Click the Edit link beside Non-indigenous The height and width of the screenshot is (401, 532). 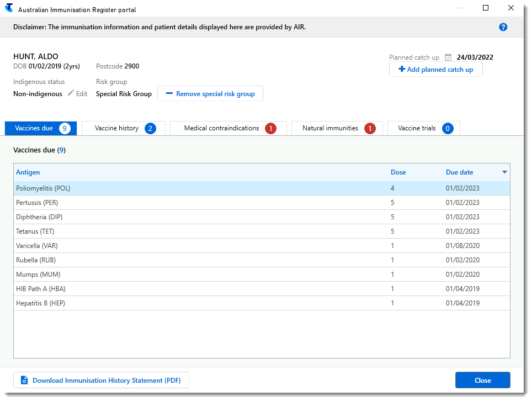coord(82,94)
